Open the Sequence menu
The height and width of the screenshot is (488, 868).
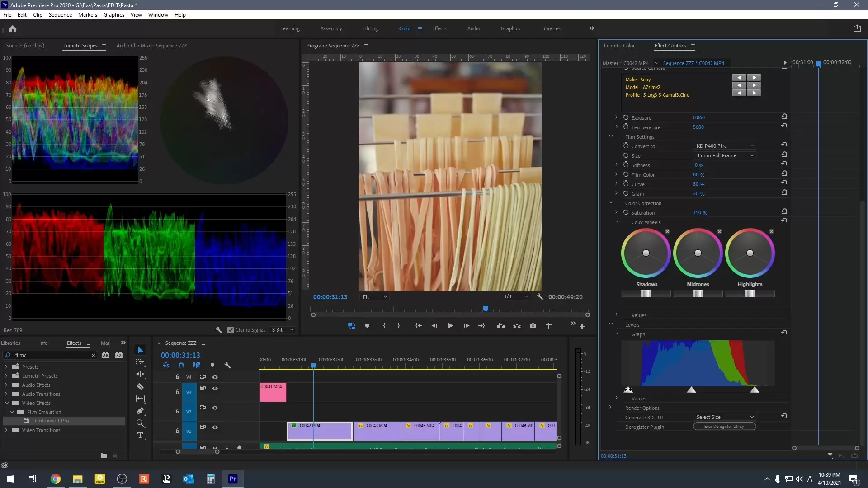[x=60, y=15]
